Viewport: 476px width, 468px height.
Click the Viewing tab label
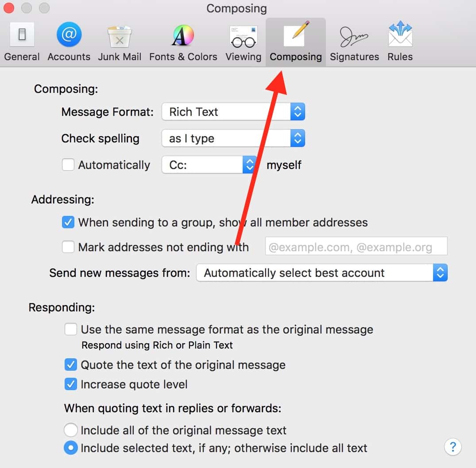point(244,57)
